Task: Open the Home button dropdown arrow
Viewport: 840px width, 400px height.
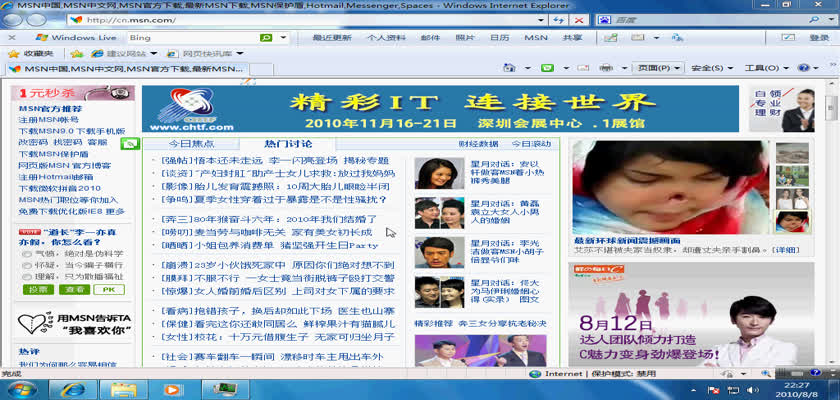Action: [527, 68]
